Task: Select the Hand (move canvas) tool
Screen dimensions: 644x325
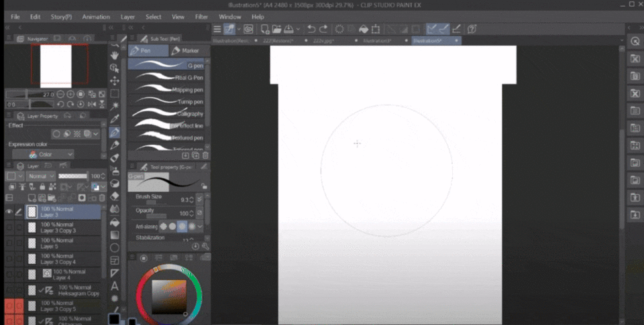Action: click(x=115, y=55)
